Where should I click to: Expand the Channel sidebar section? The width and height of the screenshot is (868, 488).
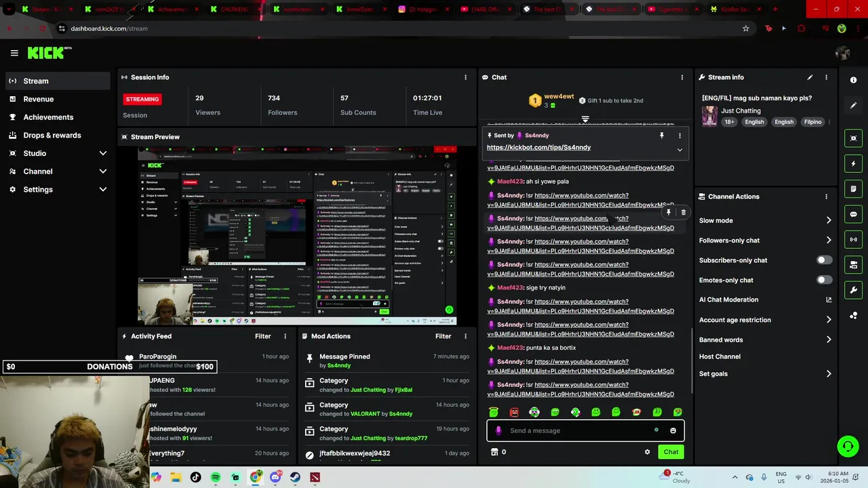coord(103,171)
